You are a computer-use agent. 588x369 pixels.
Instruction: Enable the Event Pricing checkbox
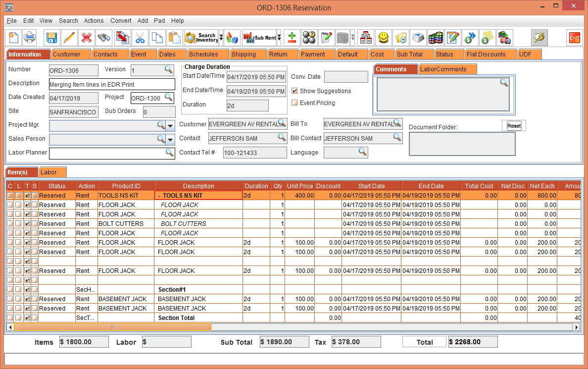(x=294, y=103)
